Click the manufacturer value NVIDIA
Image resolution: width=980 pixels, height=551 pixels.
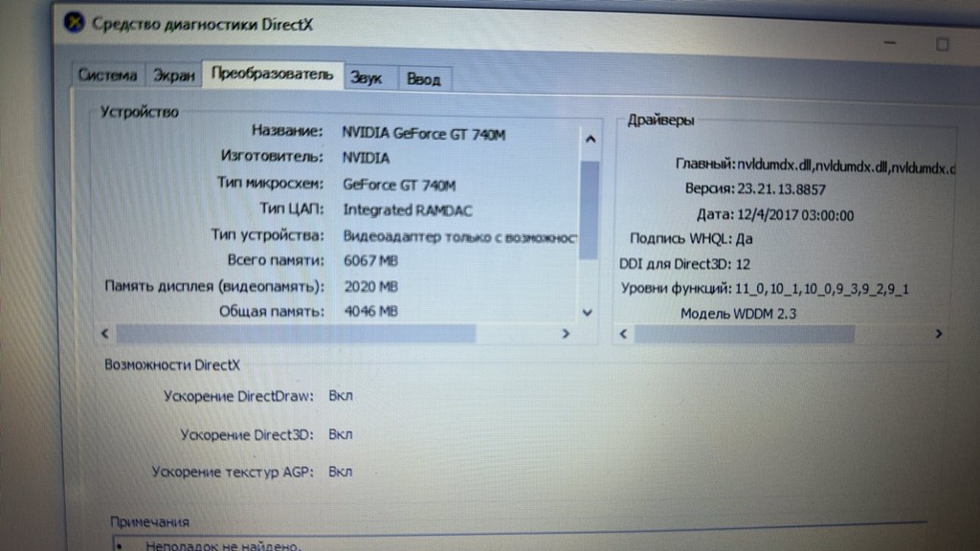[x=366, y=158]
